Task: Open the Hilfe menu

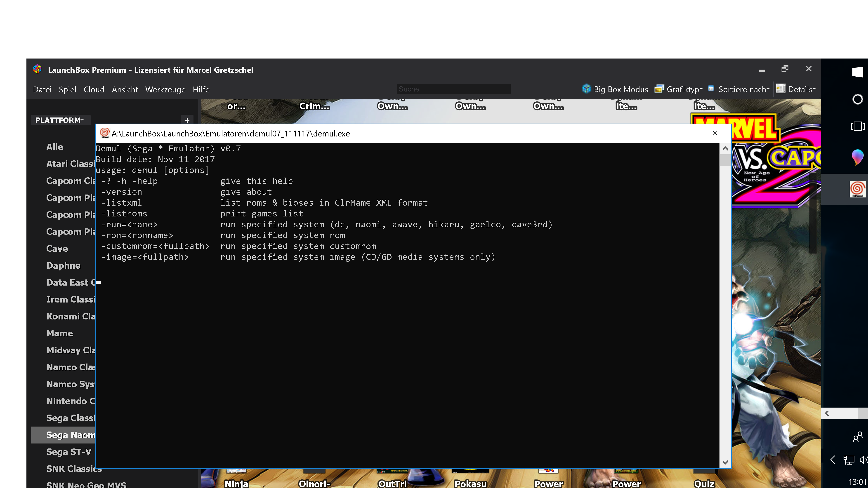Action: pyautogui.click(x=201, y=90)
